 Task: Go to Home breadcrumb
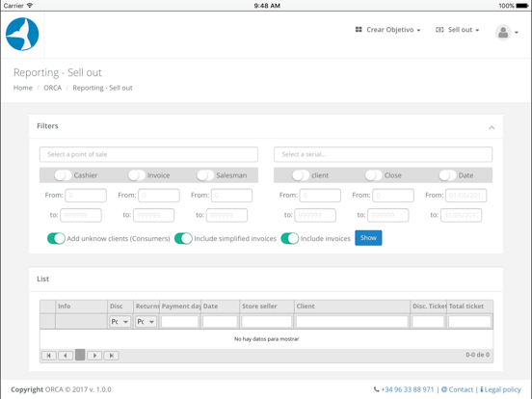(x=23, y=88)
